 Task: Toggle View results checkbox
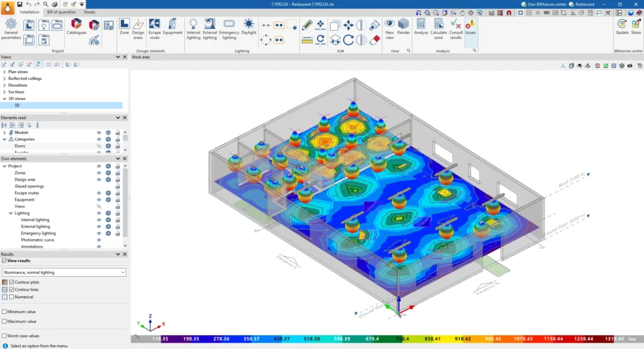[4, 261]
